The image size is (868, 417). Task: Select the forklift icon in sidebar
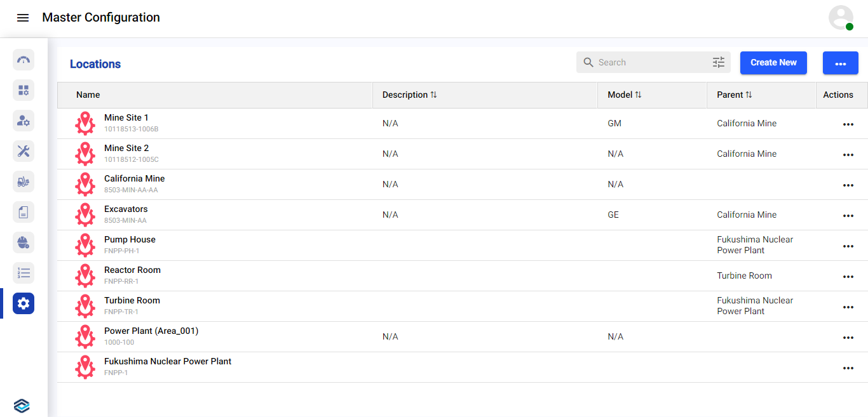pos(24,182)
